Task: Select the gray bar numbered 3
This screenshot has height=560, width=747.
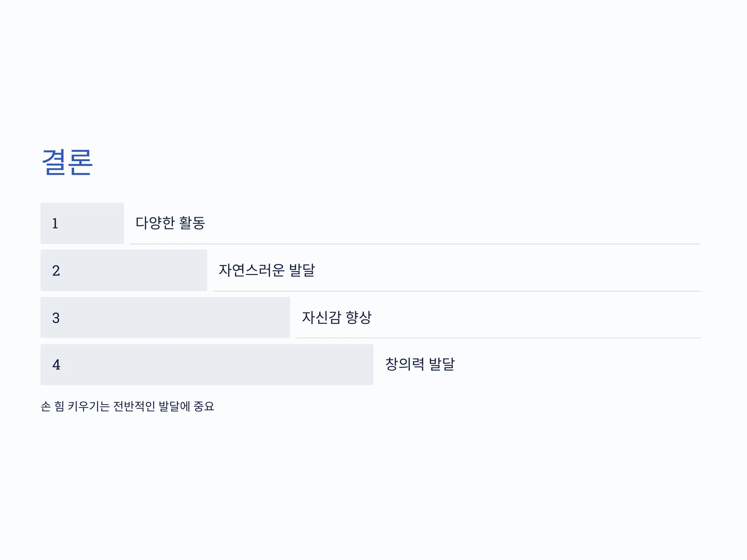Action: pos(166,317)
